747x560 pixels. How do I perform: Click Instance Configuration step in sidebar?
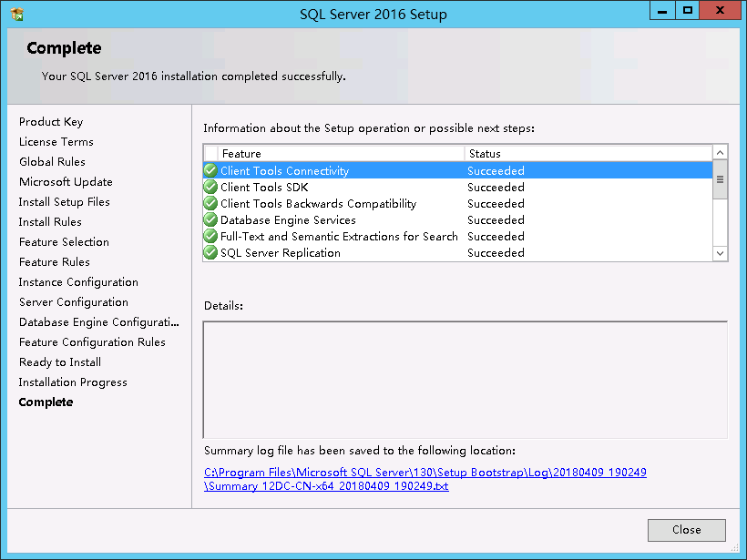(78, 282)
